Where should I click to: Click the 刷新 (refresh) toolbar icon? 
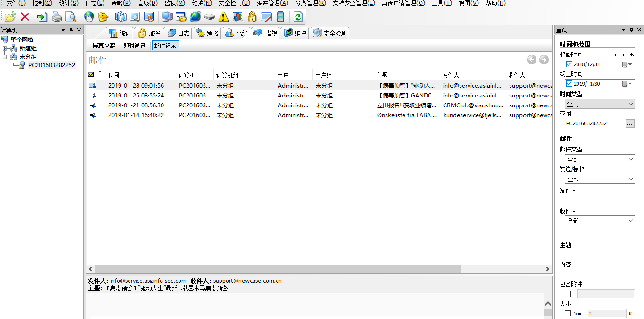click(298, 17)
